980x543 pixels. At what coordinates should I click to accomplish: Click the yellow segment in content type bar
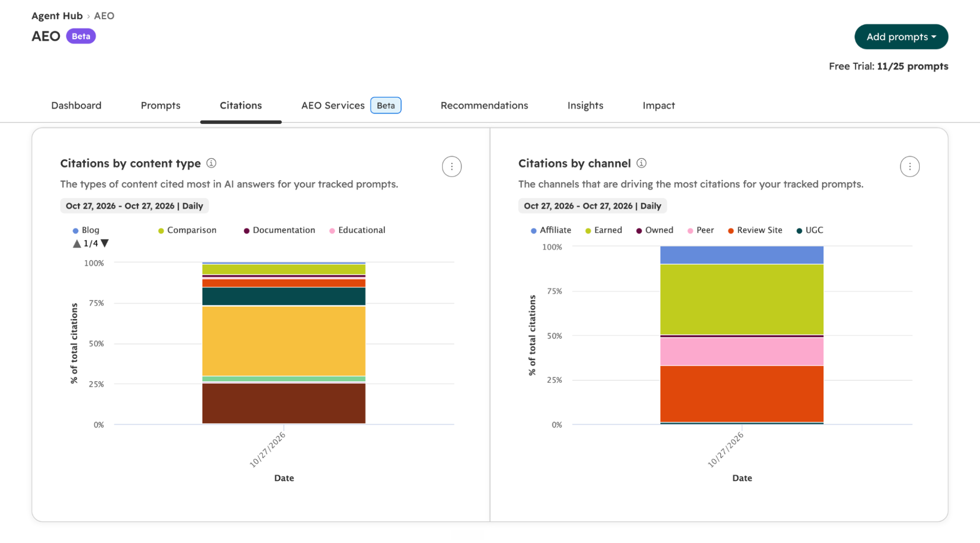(x=284, y=341)
